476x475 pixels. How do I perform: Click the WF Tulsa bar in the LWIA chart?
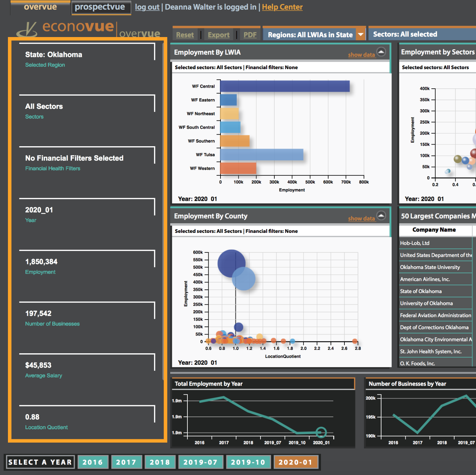pyautogui.click(x=261, y=154)
